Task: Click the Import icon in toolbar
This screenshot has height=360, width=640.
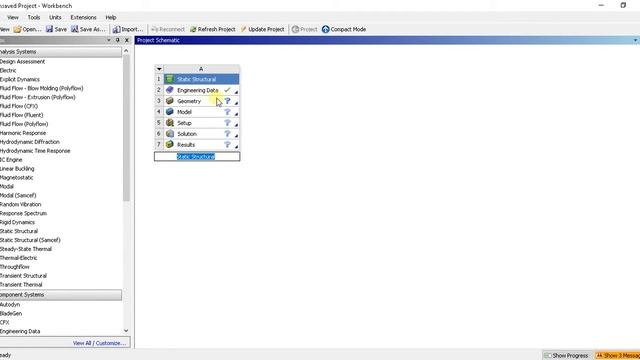Action: click(x=116, y=29)
